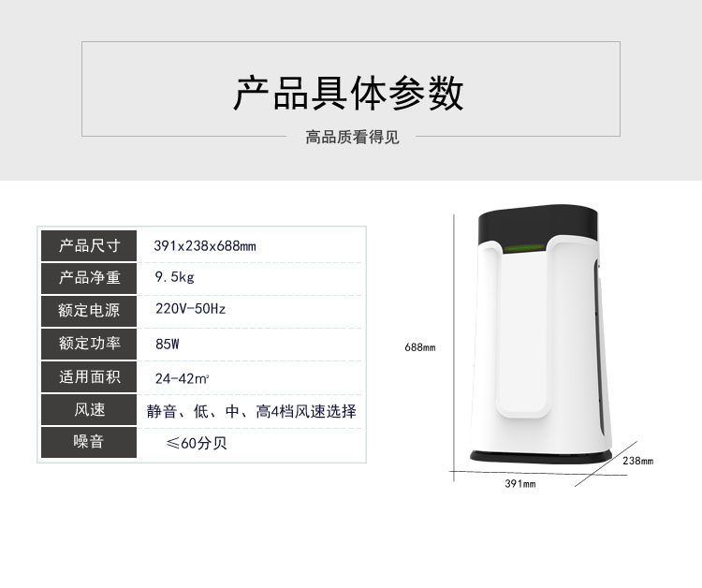This screenshot has height=588, width=702.
Task: Click the 产品具体参数 heading
Action: tap(348, 93)
